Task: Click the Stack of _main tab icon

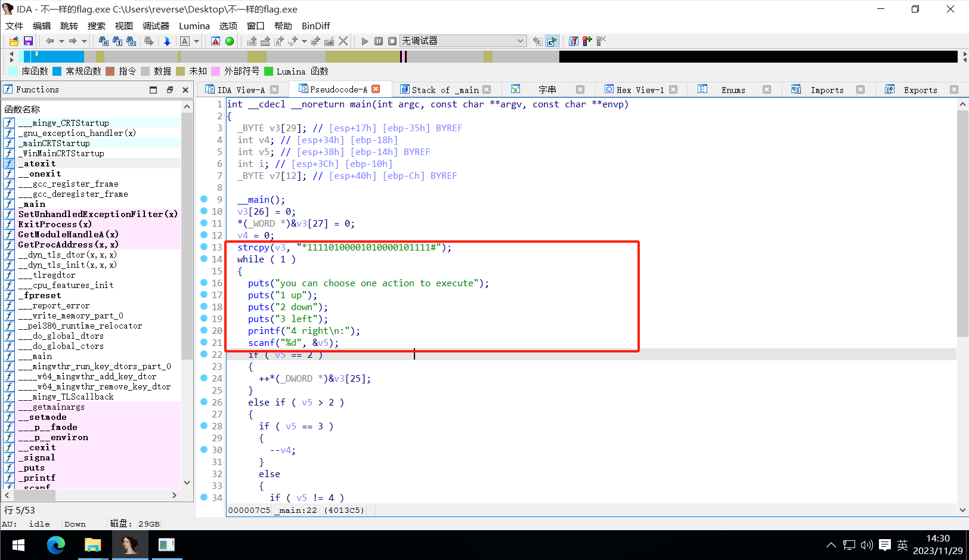Action: [x=405, y=89]
